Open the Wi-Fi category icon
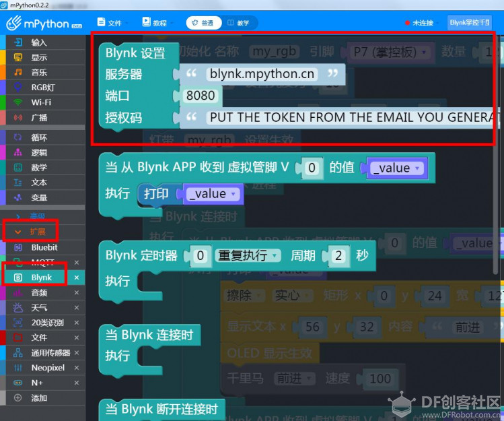 (x=18, y=102)
